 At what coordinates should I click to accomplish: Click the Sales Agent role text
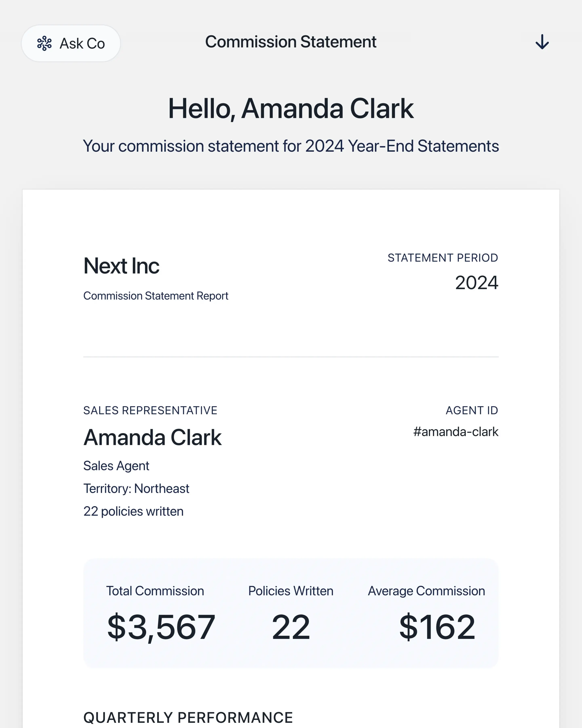tap(116, 466)
